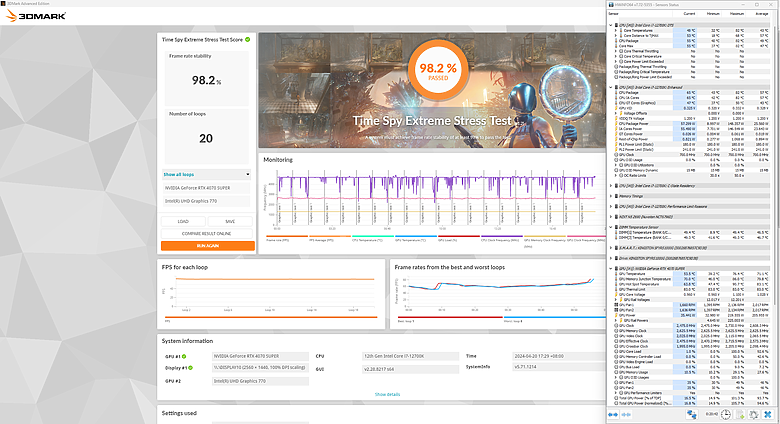Select GPU Hot Spot Temperature row

(690, 284)
